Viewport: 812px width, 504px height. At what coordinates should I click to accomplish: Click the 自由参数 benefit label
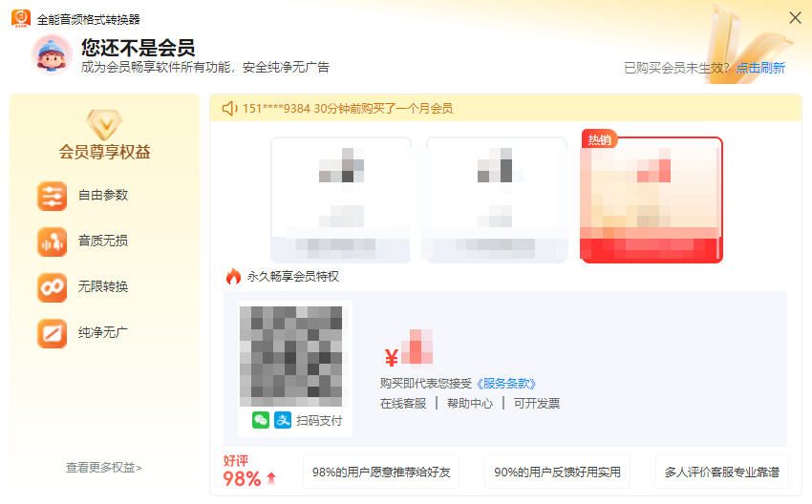tap(103, 195)
